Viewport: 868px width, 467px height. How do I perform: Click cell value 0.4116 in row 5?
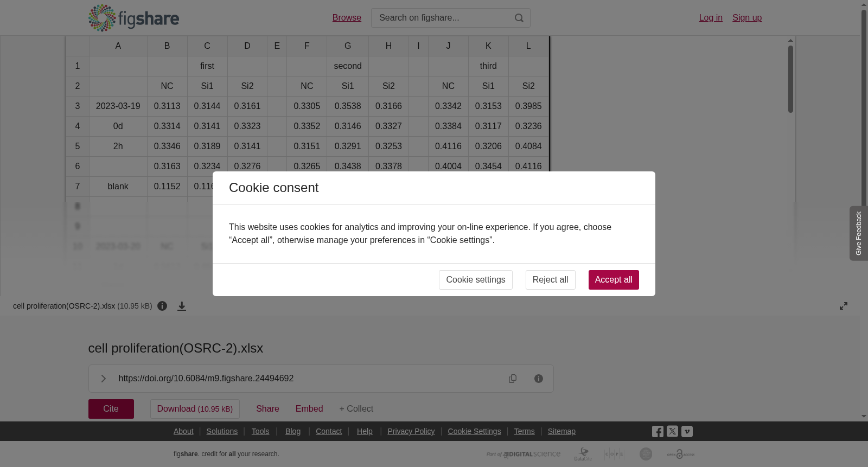click(448, 146)
